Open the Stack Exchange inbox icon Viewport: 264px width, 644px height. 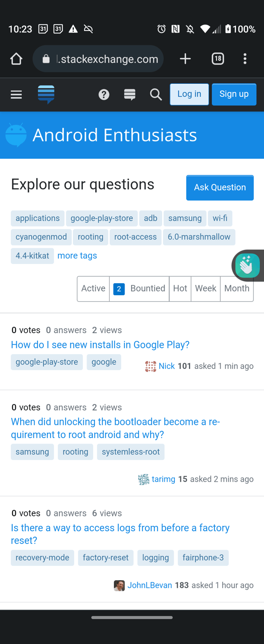tap(130, 95)
